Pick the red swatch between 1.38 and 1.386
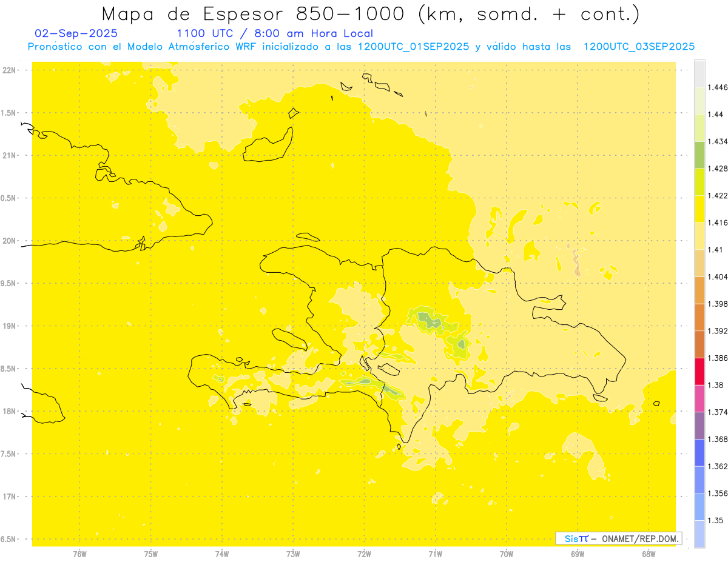Viewport: 728px width, 562px height. (699, 371)
